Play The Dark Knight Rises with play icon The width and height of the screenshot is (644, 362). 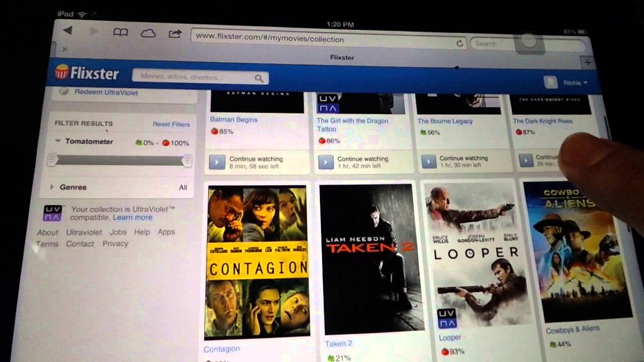pos(526,160)
